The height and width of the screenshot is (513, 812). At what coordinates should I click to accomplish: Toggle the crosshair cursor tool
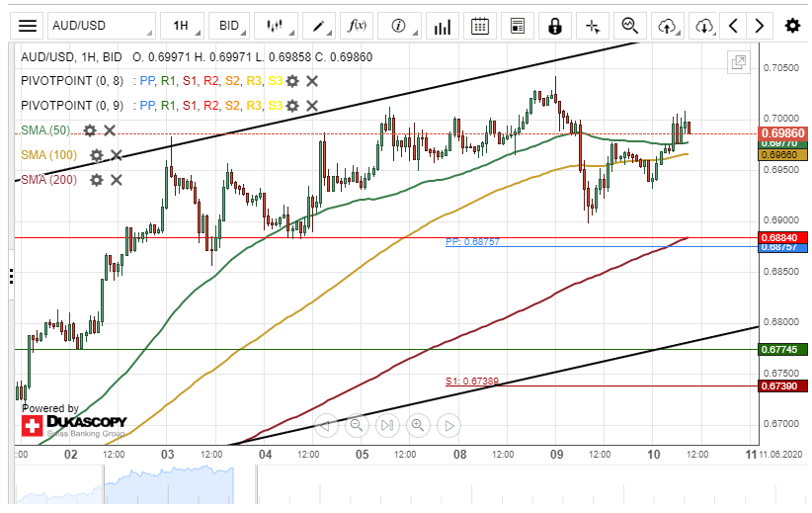tap(592, 26)
